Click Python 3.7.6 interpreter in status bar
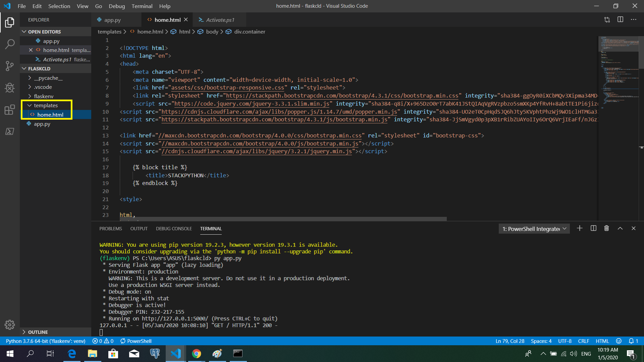The image size is (644, 362). [46, 341]
